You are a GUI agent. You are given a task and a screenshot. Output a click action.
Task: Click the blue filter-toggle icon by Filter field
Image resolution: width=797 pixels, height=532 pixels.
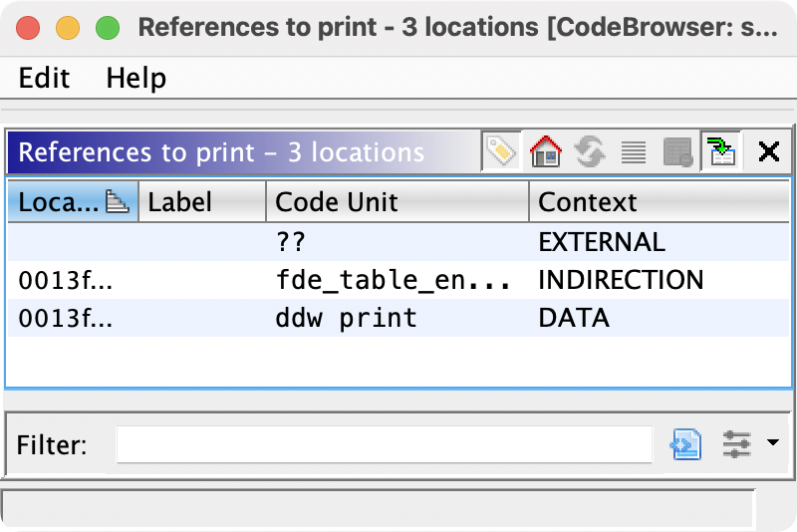click(x=685, y=444)
